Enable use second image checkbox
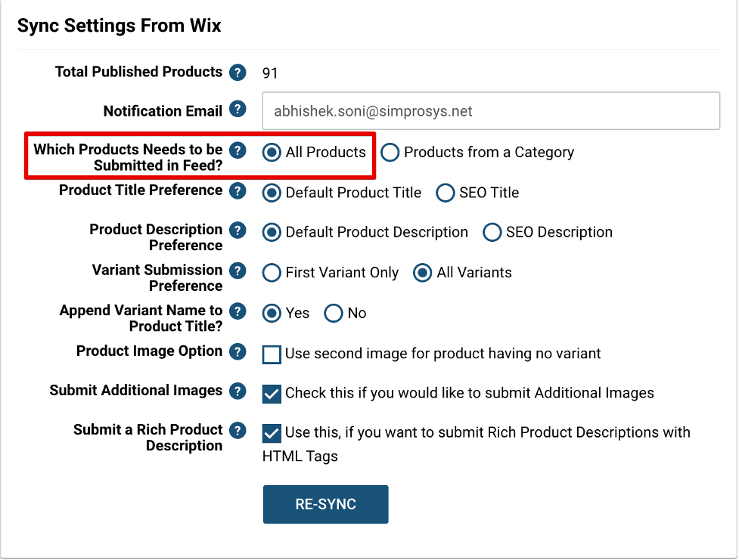Image resolution: width=739 pixels, height=560 pixels. click(272, 354)
